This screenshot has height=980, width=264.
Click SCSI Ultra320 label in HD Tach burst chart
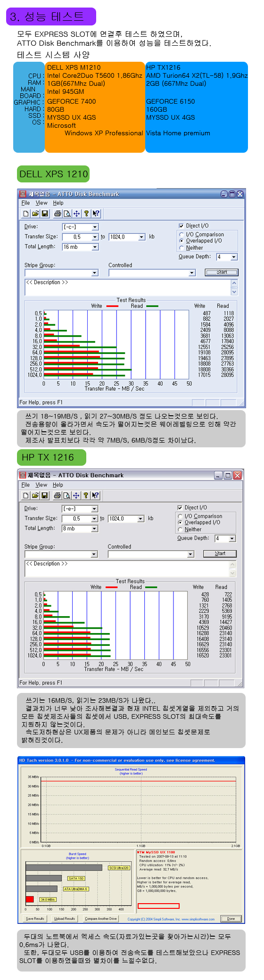(119, 868)
